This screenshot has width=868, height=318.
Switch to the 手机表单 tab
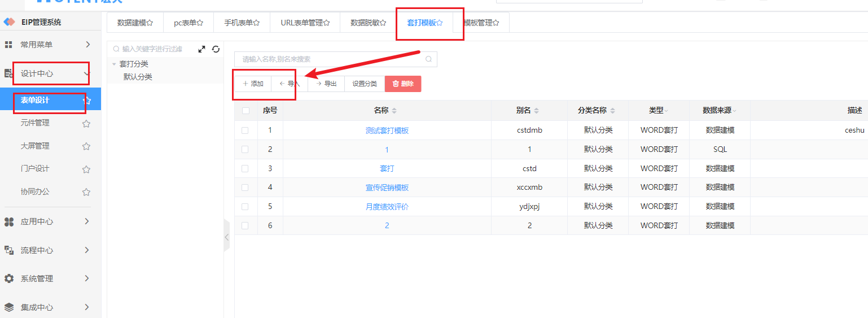(242, 23)
